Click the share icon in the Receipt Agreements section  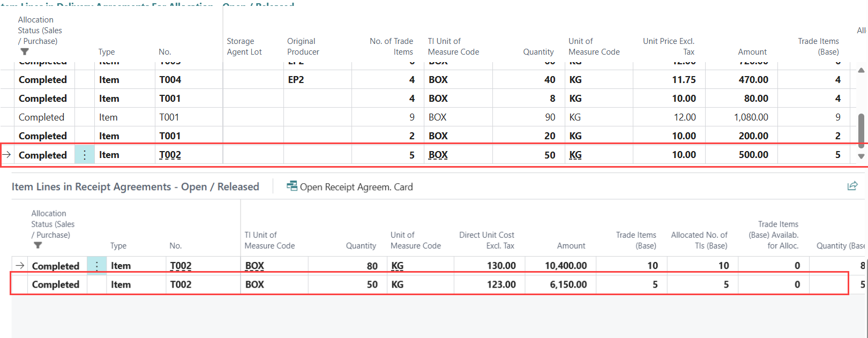tap(852, 186)
